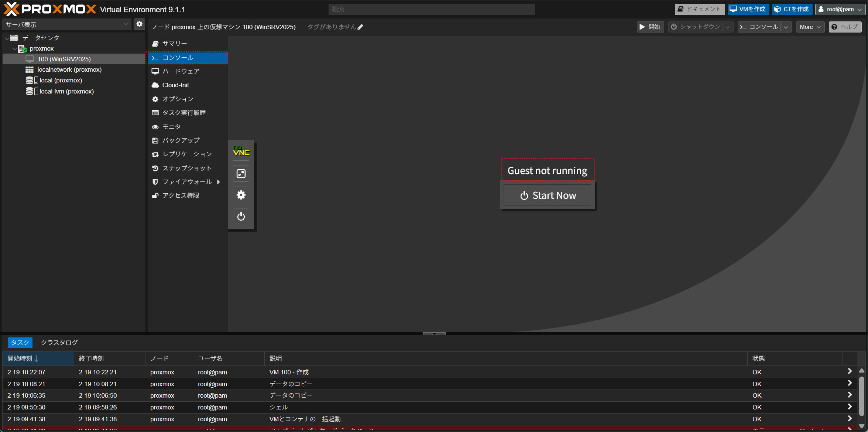Select local-lvm (proxmox) storage
Screen dimensions: 868x432
66,91
